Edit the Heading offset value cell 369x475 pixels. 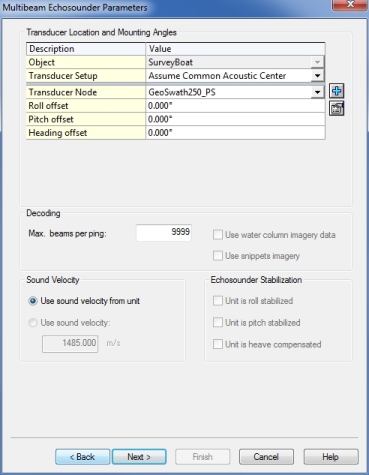coord(235,133)
